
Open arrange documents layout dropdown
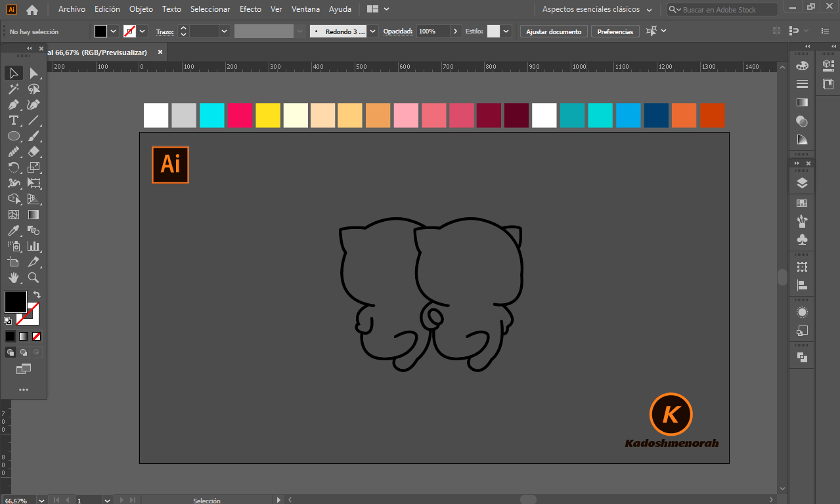(x=378, y=9)
